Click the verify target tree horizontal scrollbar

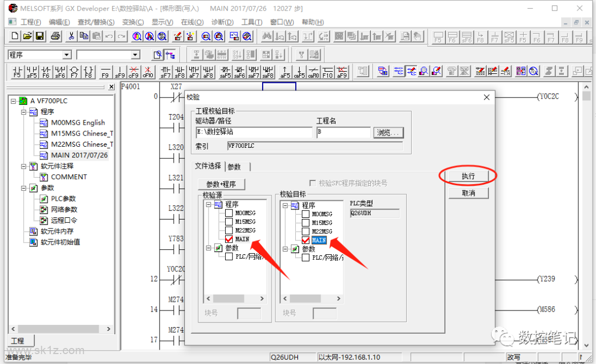pos(312,299)
